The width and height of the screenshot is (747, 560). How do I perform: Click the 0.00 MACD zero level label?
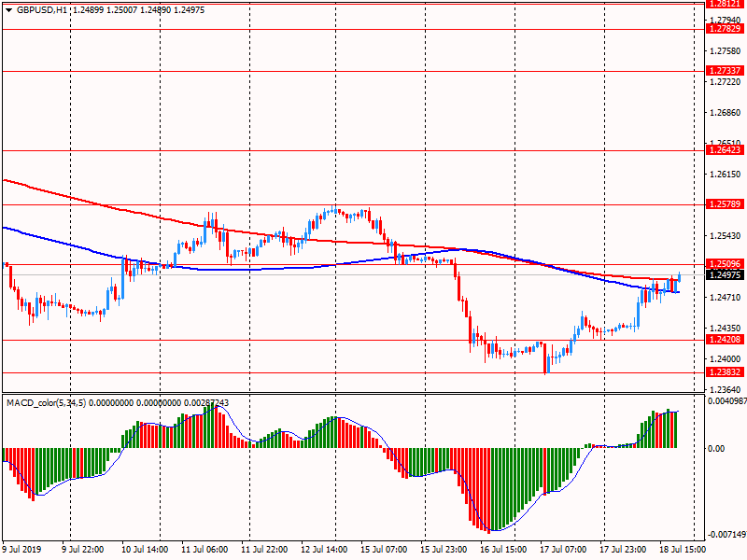pos(716,449)
